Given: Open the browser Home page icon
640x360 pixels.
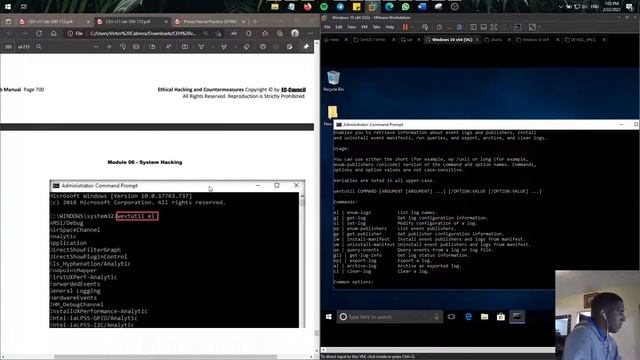Looking at the screenshot, I should (x=53, y=33).
